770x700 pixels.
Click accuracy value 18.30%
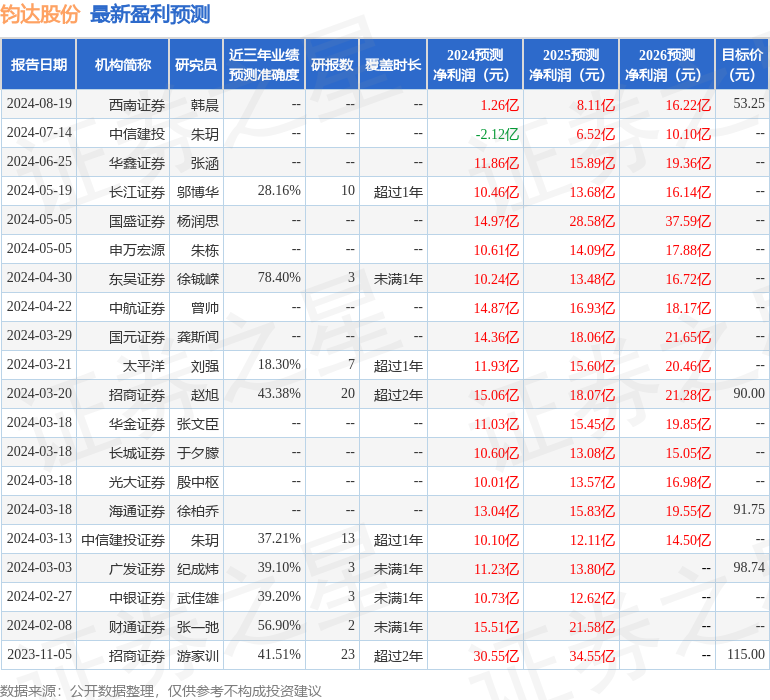point(279,364)
